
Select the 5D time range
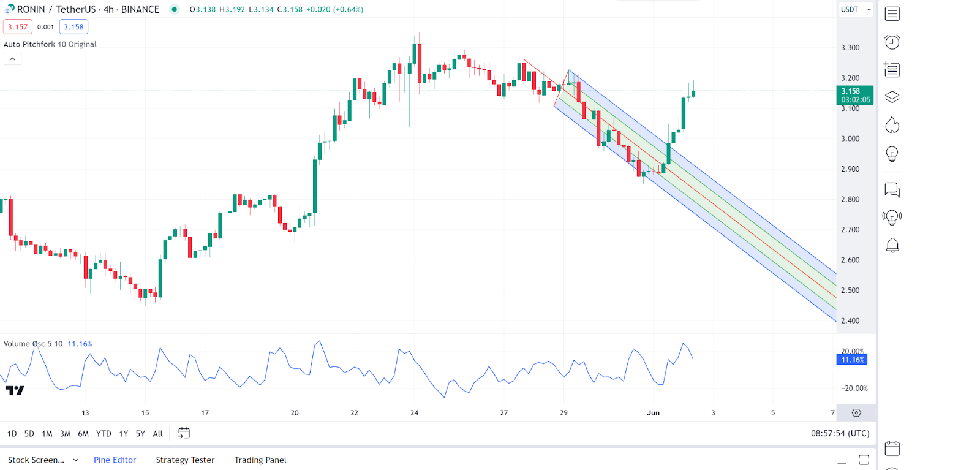click(x=29, y=433)
